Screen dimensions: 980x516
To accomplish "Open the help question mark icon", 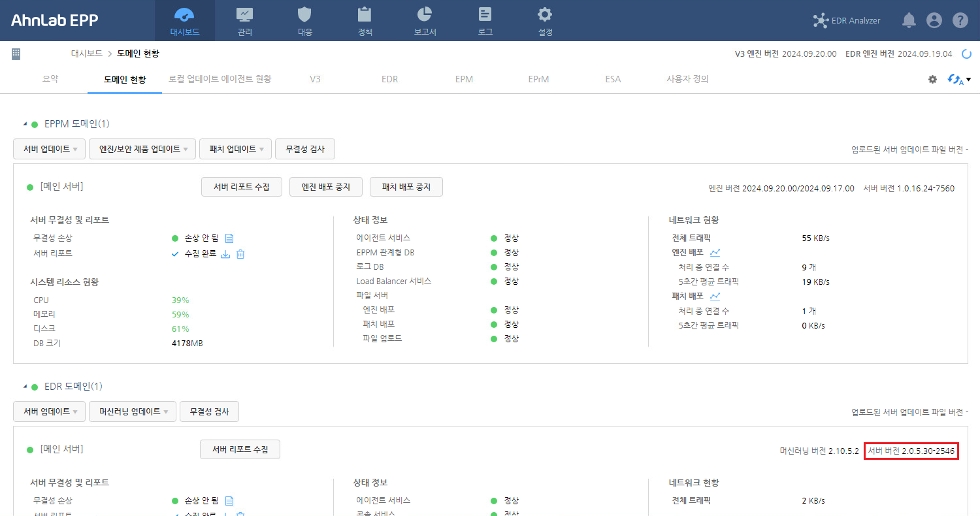I will click(x=960, y=20).
